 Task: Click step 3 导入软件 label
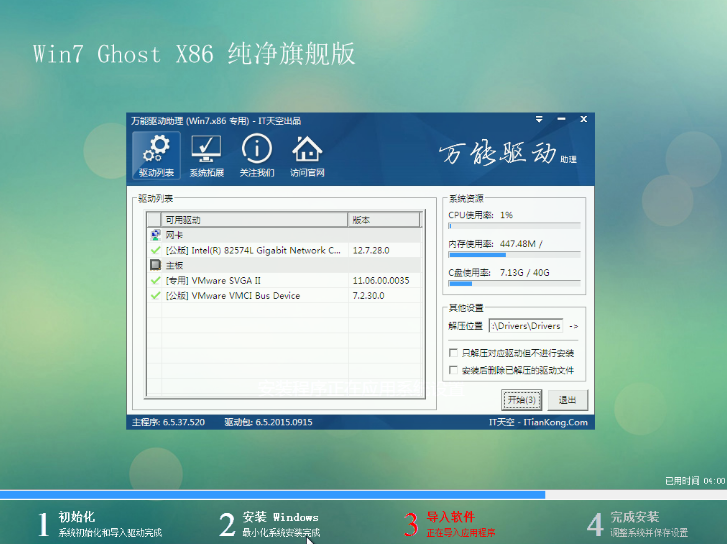[x=451, y=517]
